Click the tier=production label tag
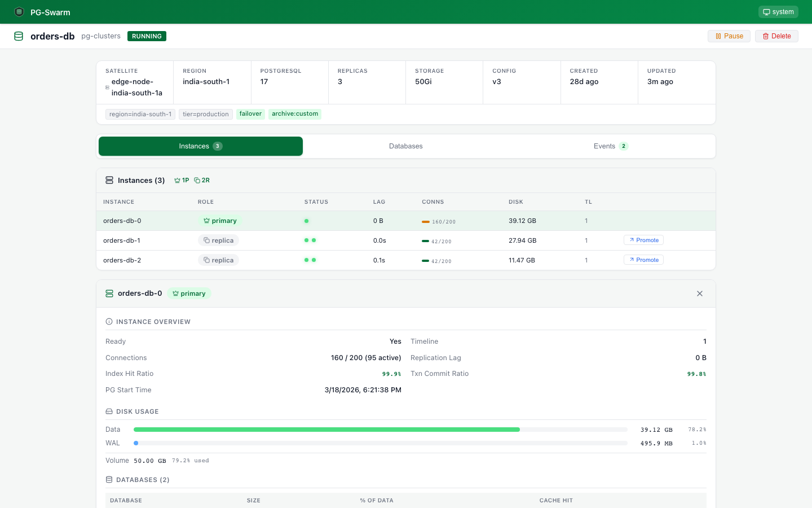Screen dimensions: 812x508 [206, 114]
